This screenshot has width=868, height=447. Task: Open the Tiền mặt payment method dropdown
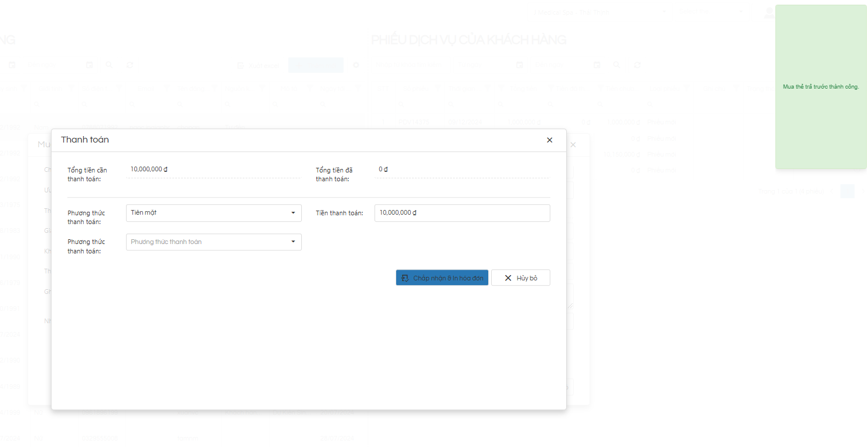pos(213,213)
